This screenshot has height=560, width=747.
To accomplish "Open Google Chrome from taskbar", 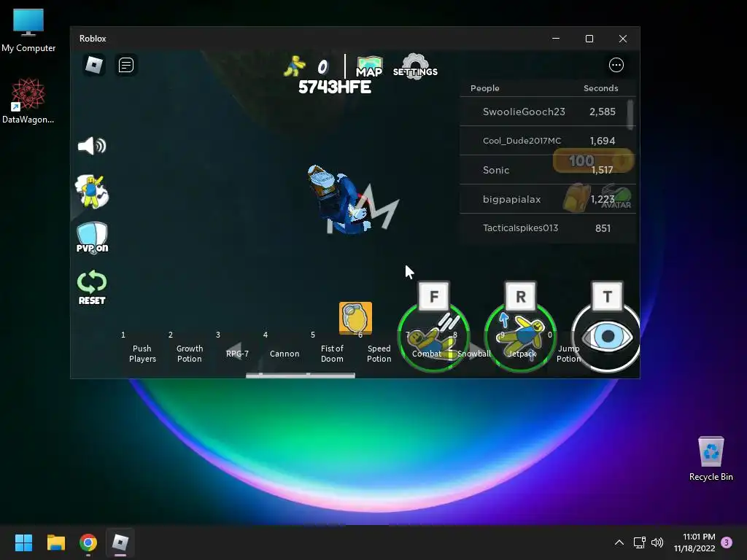I will pyautogui.click(x=88, y=542).
